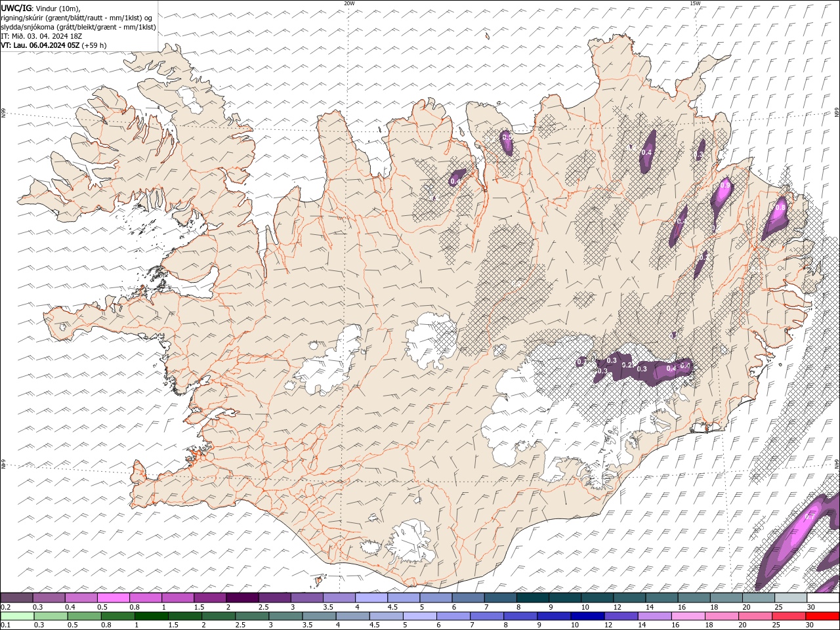This screenshot has width=840, height=630.
Task: Choose the teal 12 swatch in upper legend
Action: [629, 598]
